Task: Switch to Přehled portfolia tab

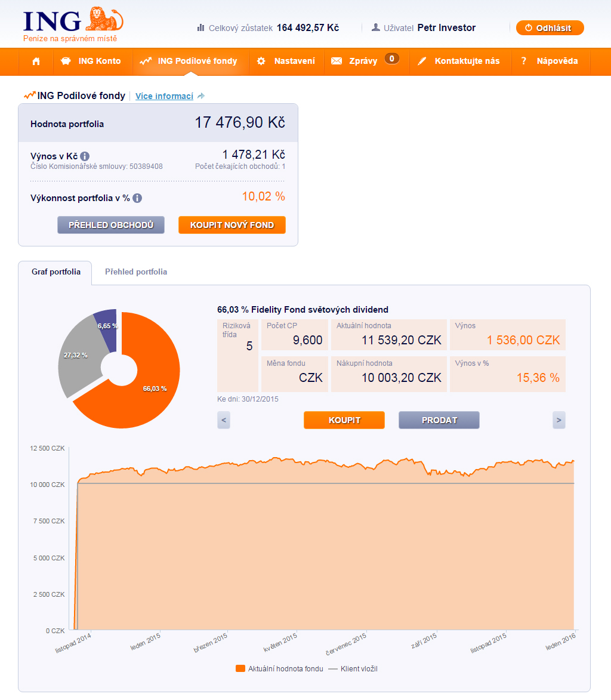Action: [x=136, y=272]
